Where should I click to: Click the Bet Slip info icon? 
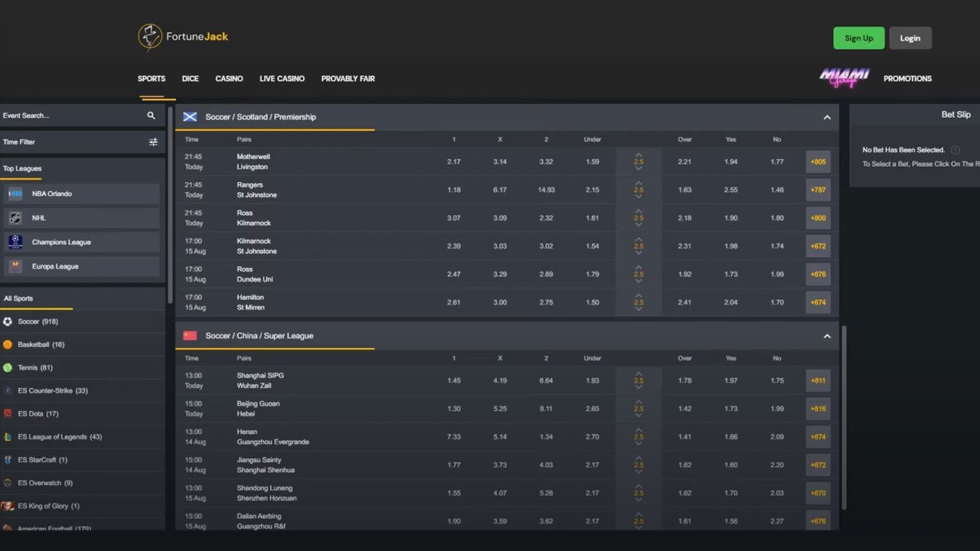(955, 150)
